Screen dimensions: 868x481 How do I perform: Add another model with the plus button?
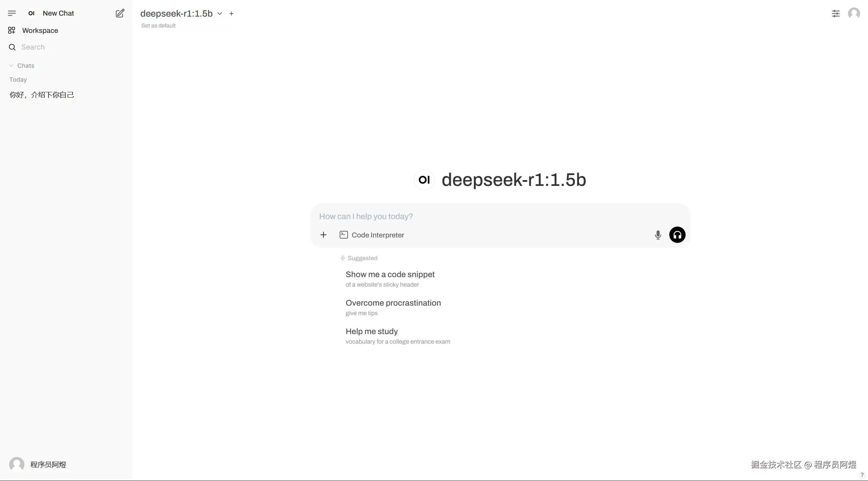231,14
